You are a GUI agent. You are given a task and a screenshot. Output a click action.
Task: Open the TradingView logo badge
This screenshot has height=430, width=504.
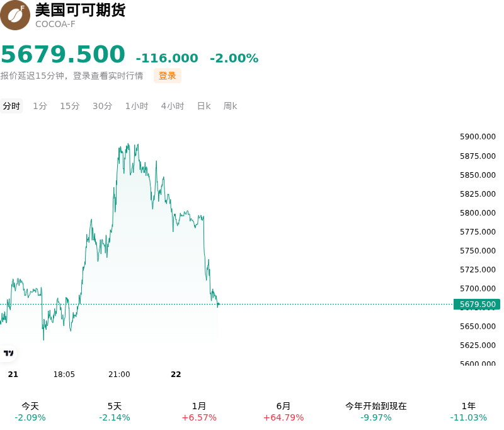pyautogui.click(x=9, y=353)
